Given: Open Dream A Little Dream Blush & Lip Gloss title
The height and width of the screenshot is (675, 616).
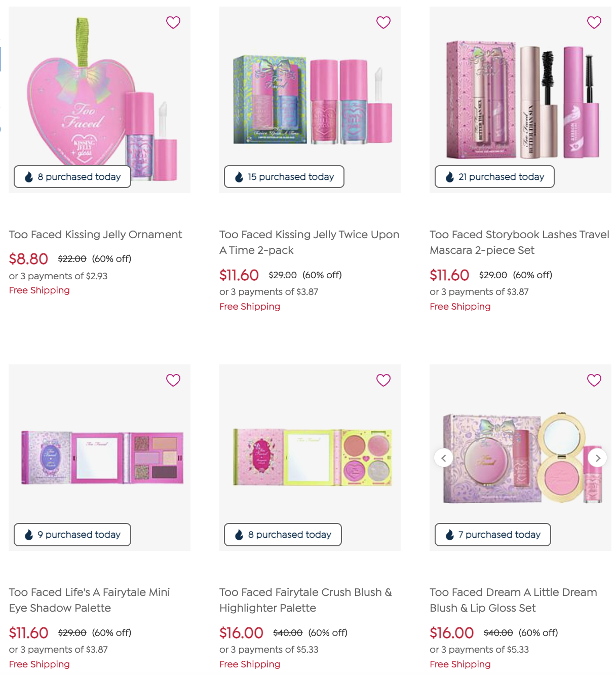Looking at the screenshot, I should [x=513, y=600].
